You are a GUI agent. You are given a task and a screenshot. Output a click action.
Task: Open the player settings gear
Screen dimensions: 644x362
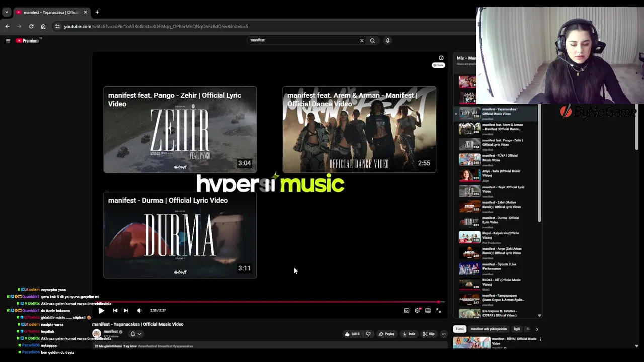pos(417,311)
